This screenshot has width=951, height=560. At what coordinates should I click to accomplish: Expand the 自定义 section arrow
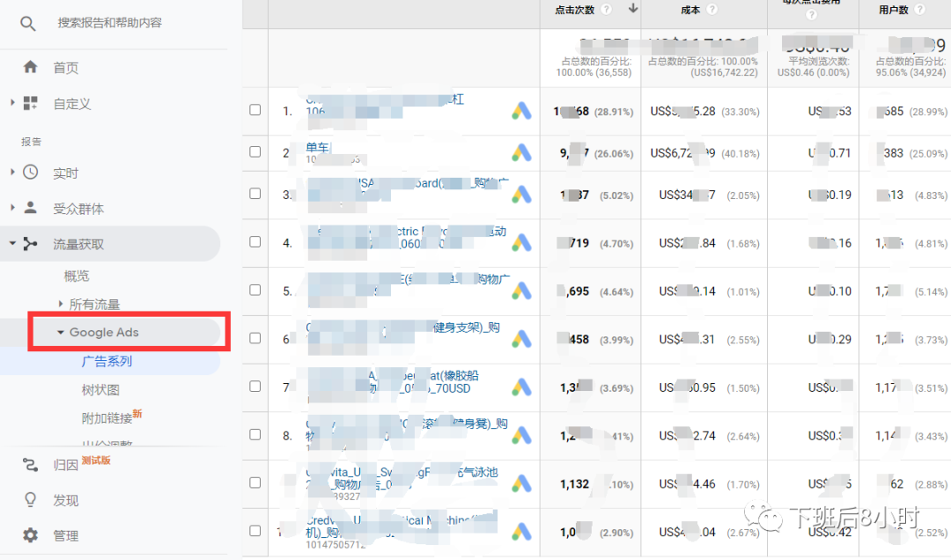pyautogui.click(x=12, y=103)
